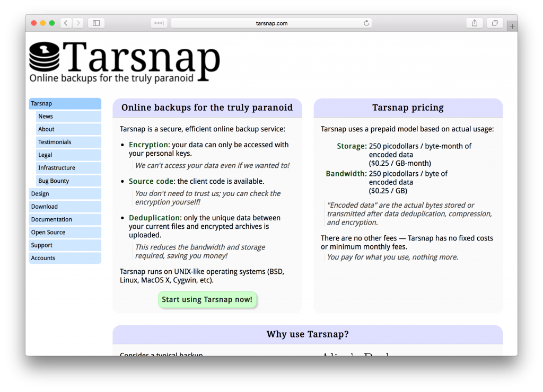This screenshot has height=392, width=543.
Task: Go to the Support page
Action: coord(65,245)
